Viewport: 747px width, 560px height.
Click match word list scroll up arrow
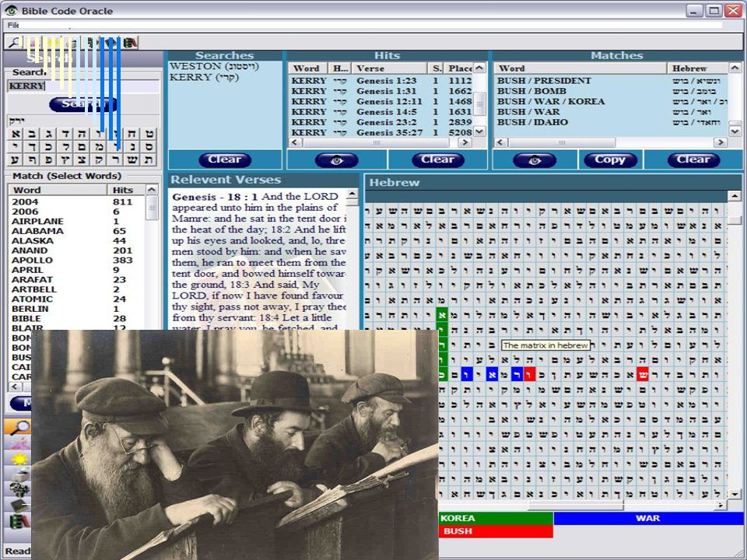[x=152, y=190]
